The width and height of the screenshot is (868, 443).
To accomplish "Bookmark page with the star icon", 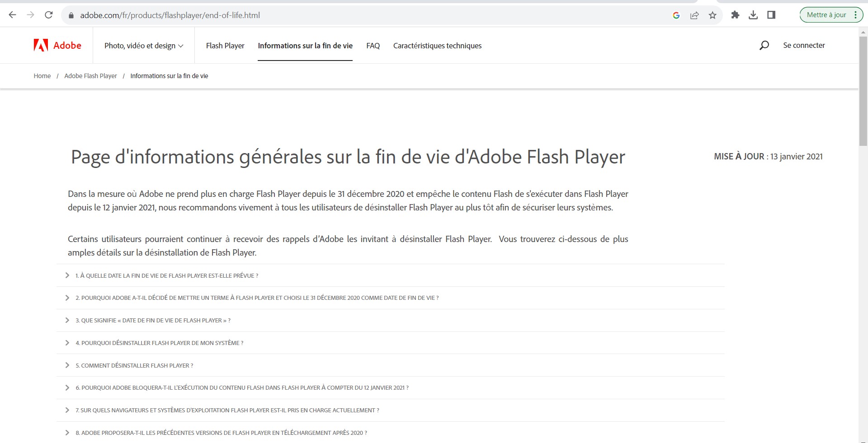I will tap(712, 15).
